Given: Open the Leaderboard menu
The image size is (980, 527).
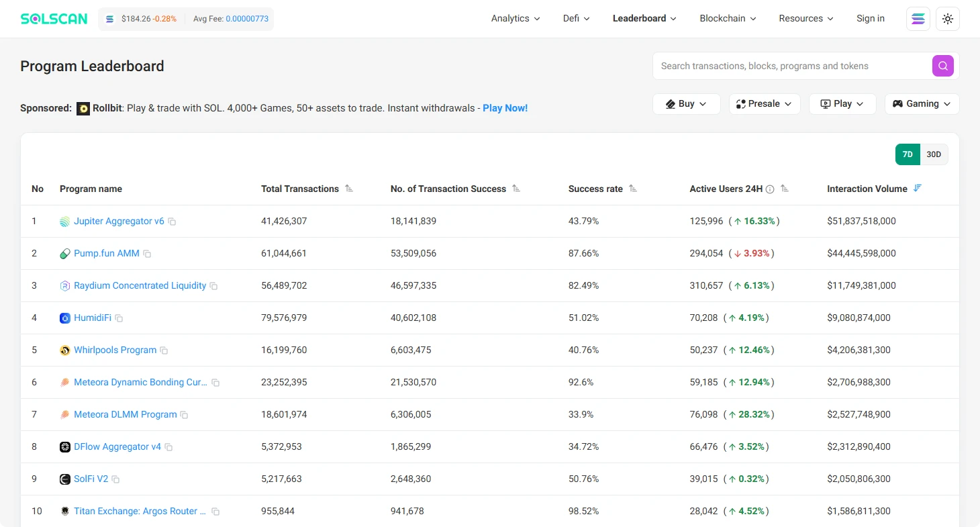Looking at the screenshot, I should [644, 18].
